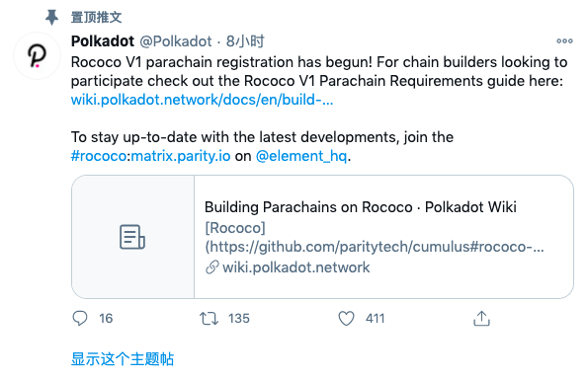Open the #rococo hashtag link
This screenshot has width=588, height=379.
point(99,156)
